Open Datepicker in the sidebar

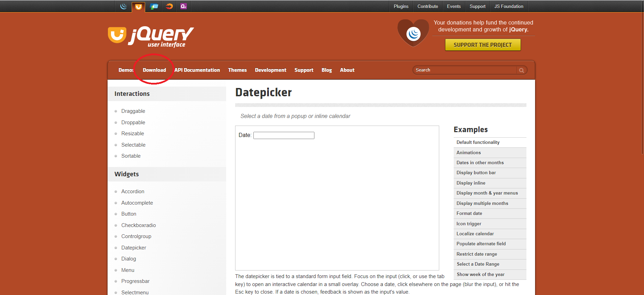coord(134,248)
